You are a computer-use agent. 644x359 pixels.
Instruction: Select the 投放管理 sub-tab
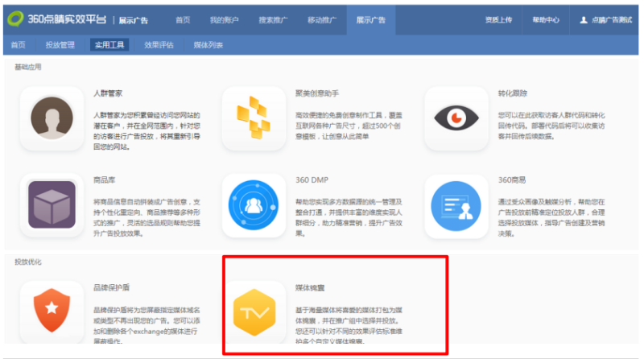(60, 46)
